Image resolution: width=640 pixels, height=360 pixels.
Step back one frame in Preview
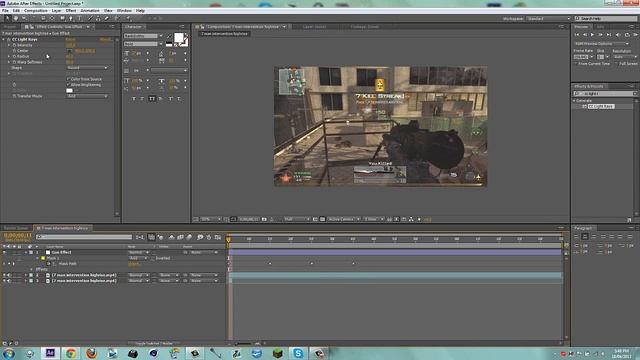click(x=584, y=35)
